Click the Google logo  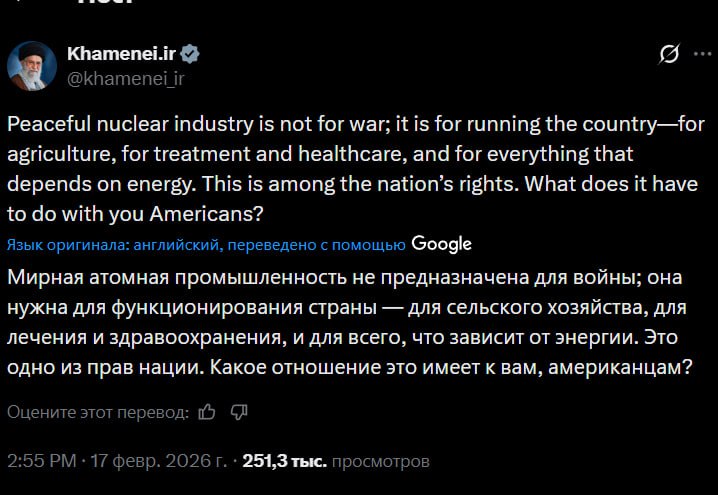441,244
